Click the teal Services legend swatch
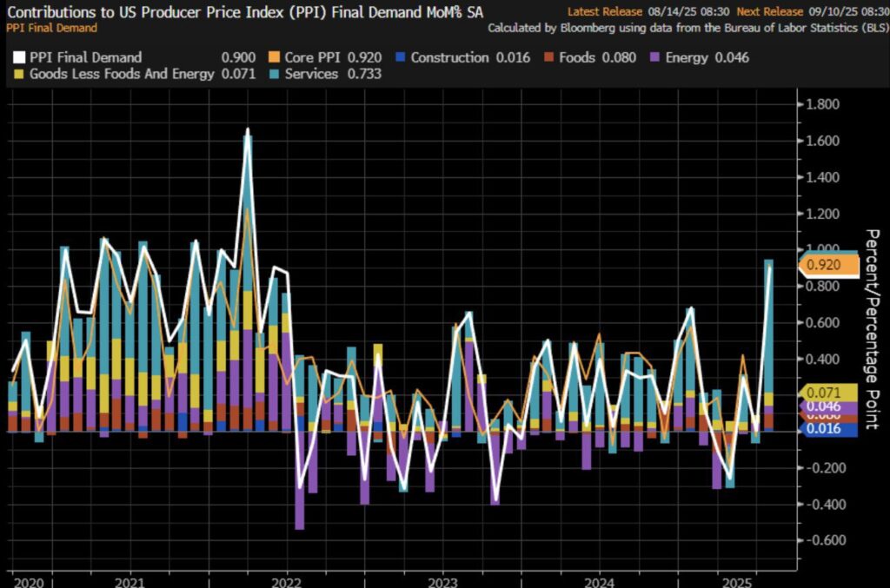Image resolution: width=890 pixels, height=588 pixels. click(274, 74)
